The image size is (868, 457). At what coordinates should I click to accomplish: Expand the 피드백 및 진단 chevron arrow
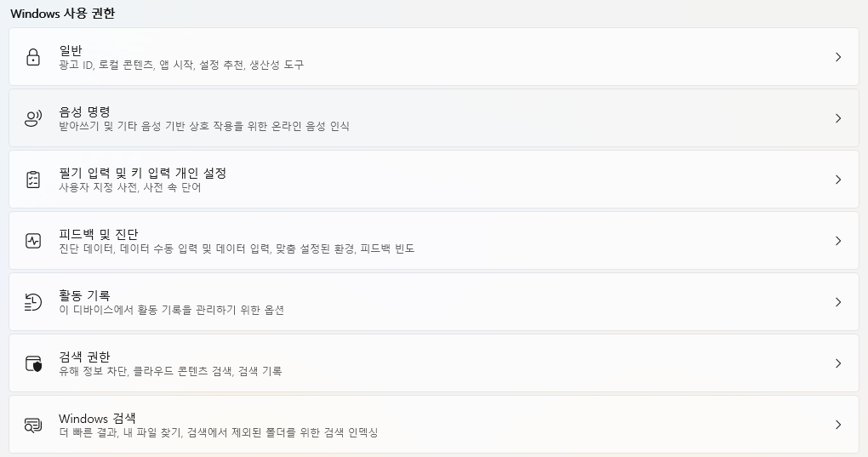(838, 241)
